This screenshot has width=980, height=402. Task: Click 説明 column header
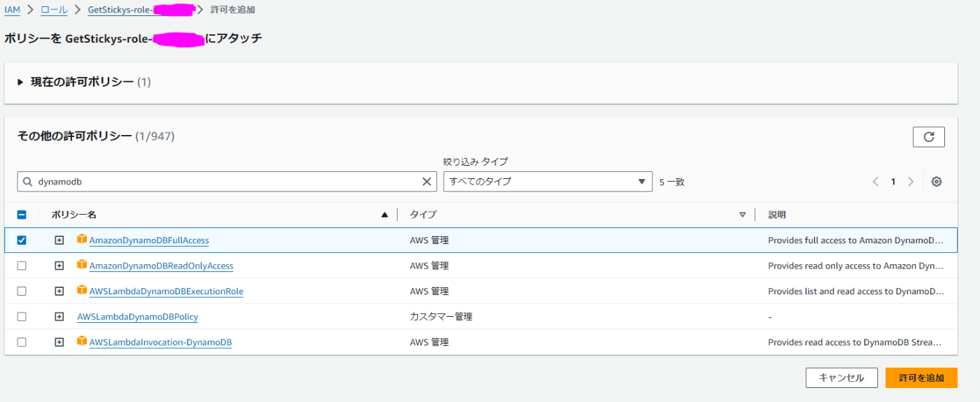777,215
